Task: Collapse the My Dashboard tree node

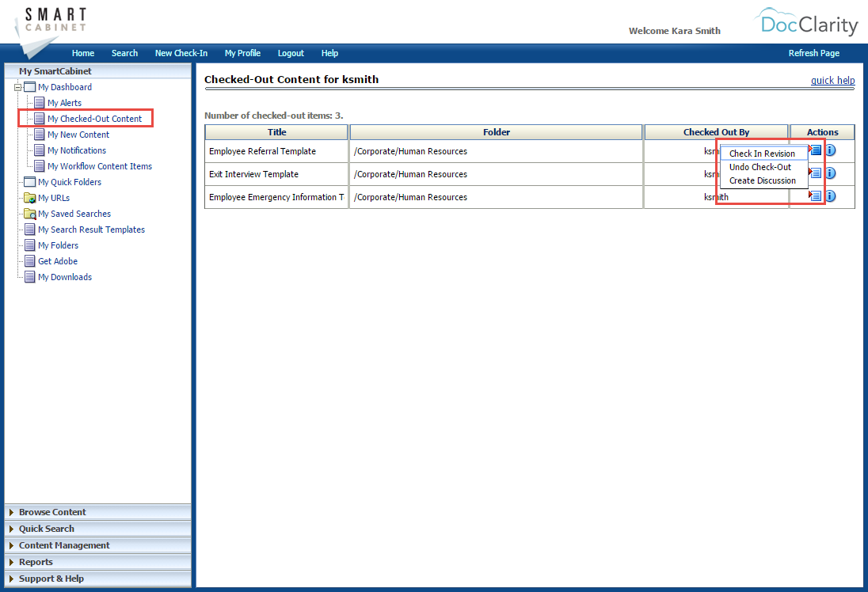Action: pos(17,87)
